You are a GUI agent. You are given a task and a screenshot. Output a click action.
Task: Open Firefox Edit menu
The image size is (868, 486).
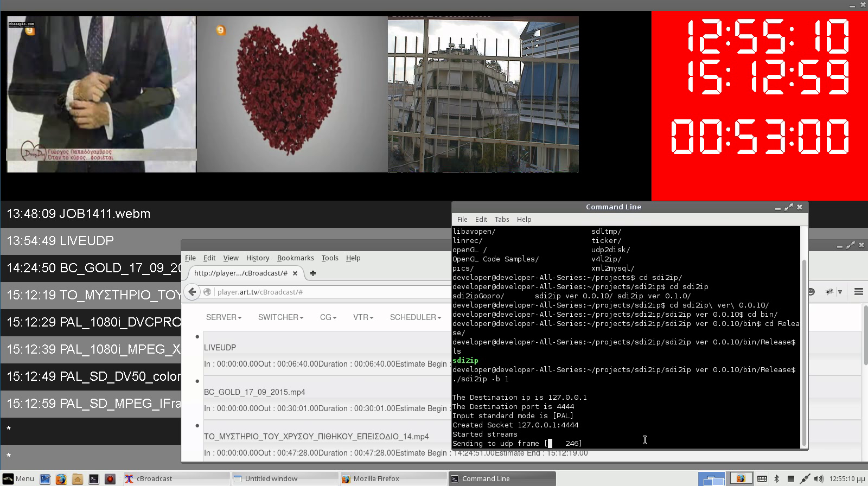pos(209,258)
